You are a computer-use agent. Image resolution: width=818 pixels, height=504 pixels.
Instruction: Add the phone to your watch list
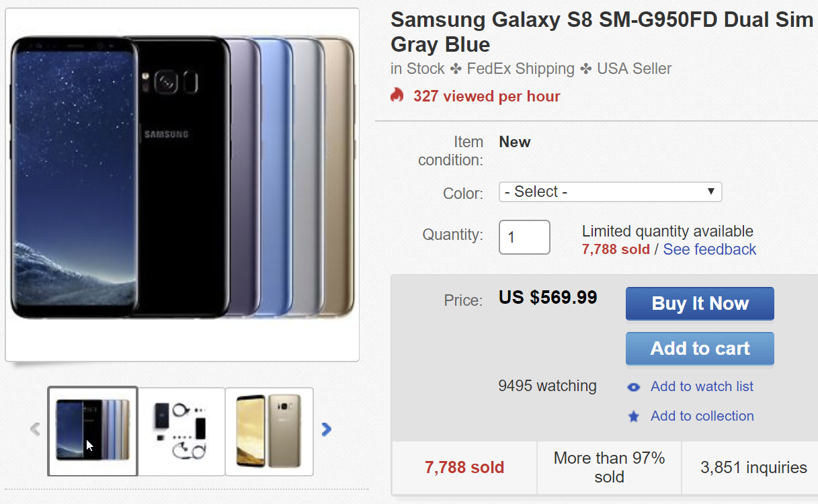pyautogui.click(x=701, y=386)
